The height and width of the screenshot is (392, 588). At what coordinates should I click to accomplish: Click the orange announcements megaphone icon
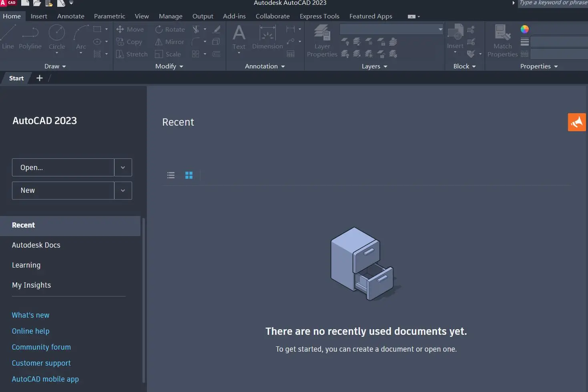(x=577, y=122)
